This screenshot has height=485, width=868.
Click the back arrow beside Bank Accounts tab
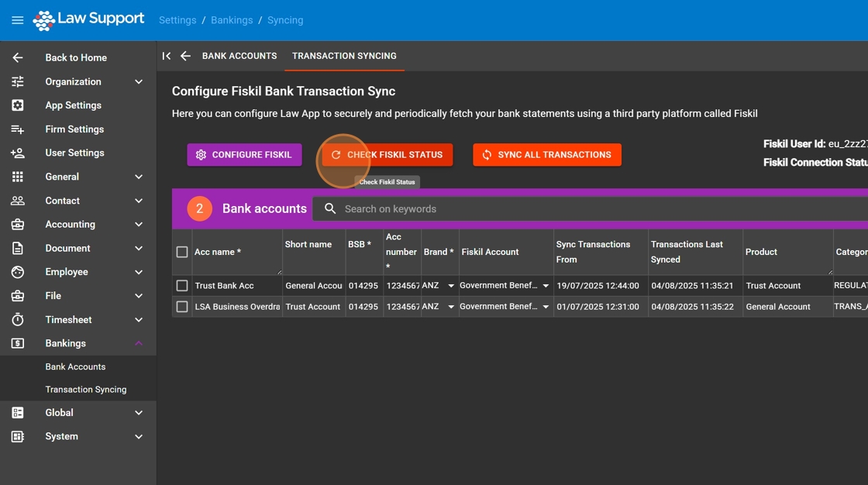[x=185, y=56]
